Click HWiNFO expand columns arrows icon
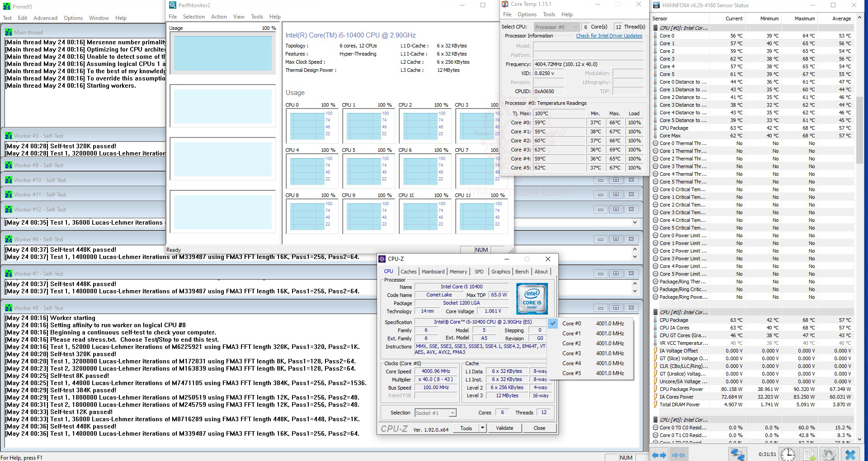The width and height of the screenshot is (868, 461). 659,455
